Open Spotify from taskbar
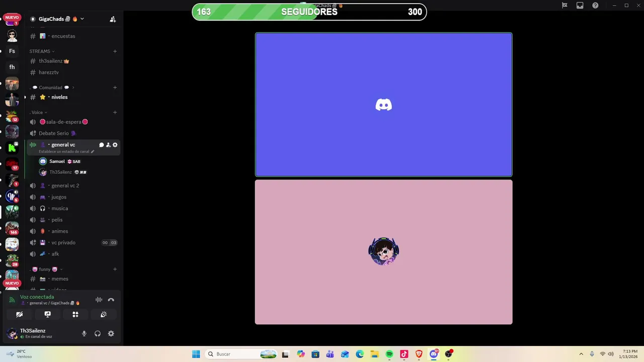The height and width of the screenshot is (362, 644). point(389,354)
